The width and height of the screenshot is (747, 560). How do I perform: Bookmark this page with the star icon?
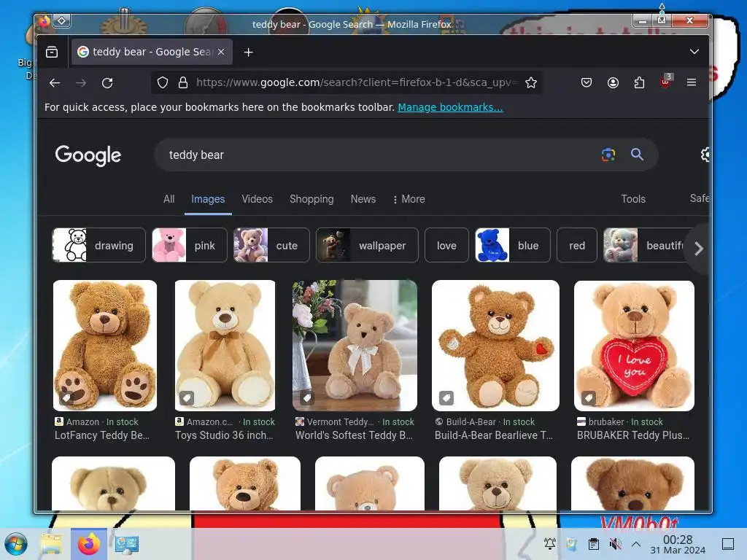coord(531,83)
